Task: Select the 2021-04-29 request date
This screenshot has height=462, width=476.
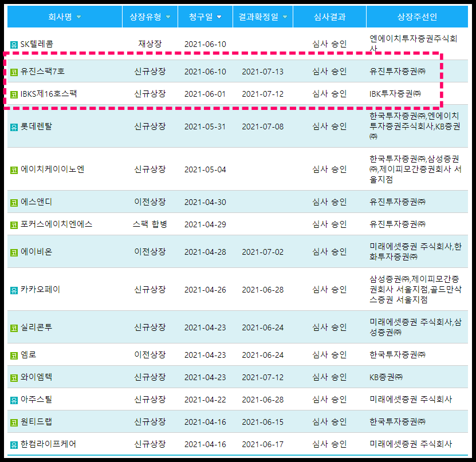Action: point(205,225)
